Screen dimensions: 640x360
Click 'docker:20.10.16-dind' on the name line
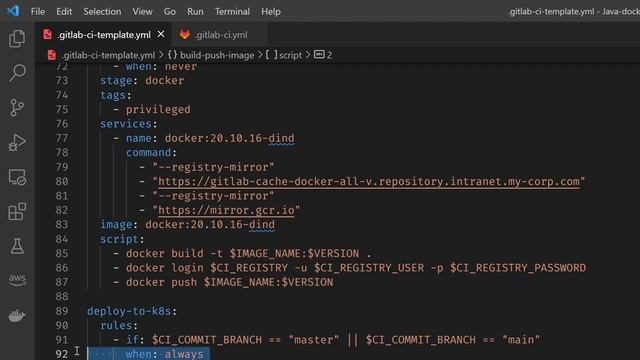point(229,138)
